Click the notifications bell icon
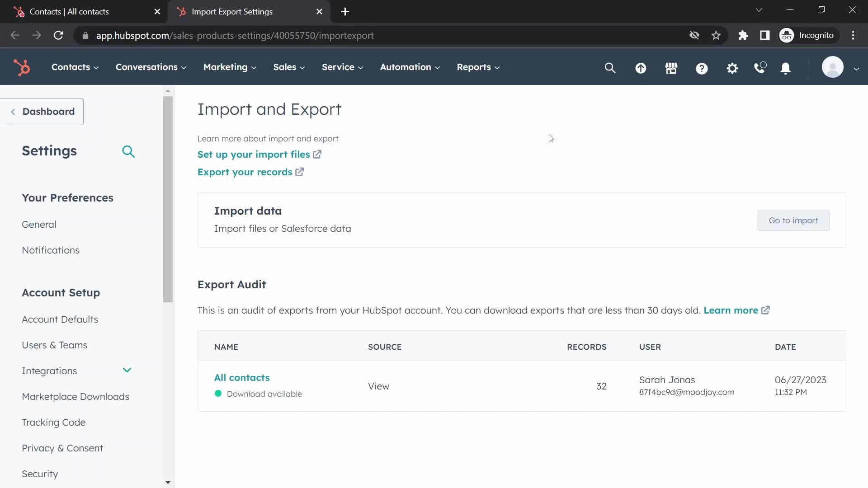The image size is (868, 488). 786,67
